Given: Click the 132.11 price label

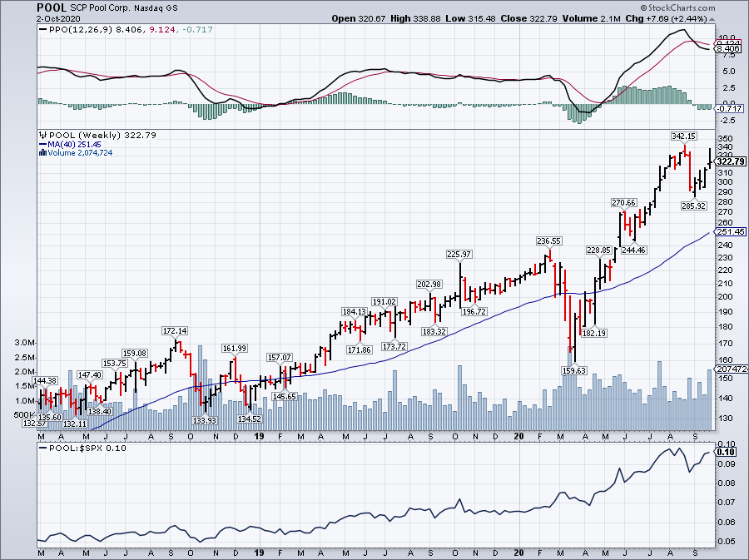Looking at the screenshot, I should (x=75, y=424).
